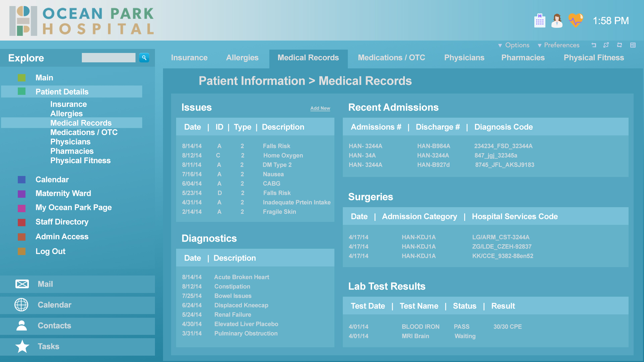The height and width of the screenshot is (362, 644).
Task: Click the refresh loop arrows icon
Action: [620, 45]
